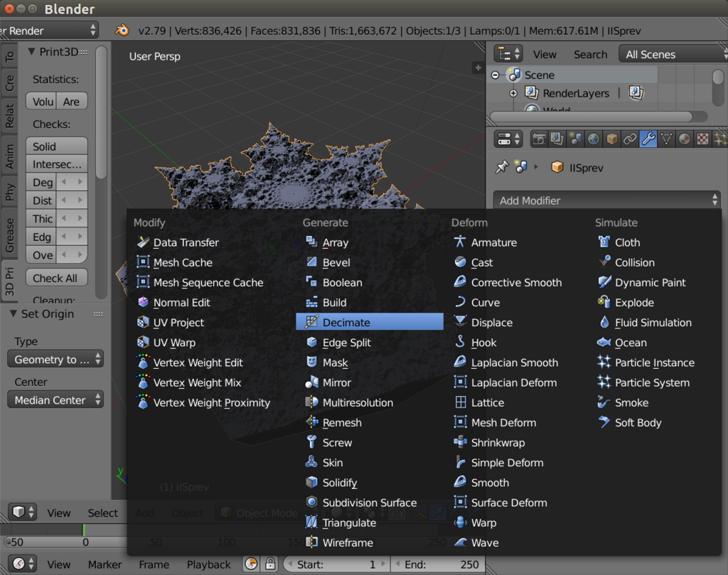The image size is (728, 575).
Task: Open the Modifiers wrench tab
Action: [x=648, y=139]
